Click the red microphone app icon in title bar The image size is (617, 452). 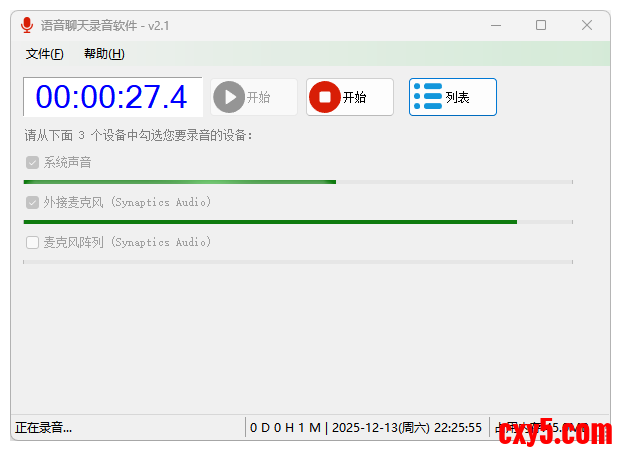27,25
